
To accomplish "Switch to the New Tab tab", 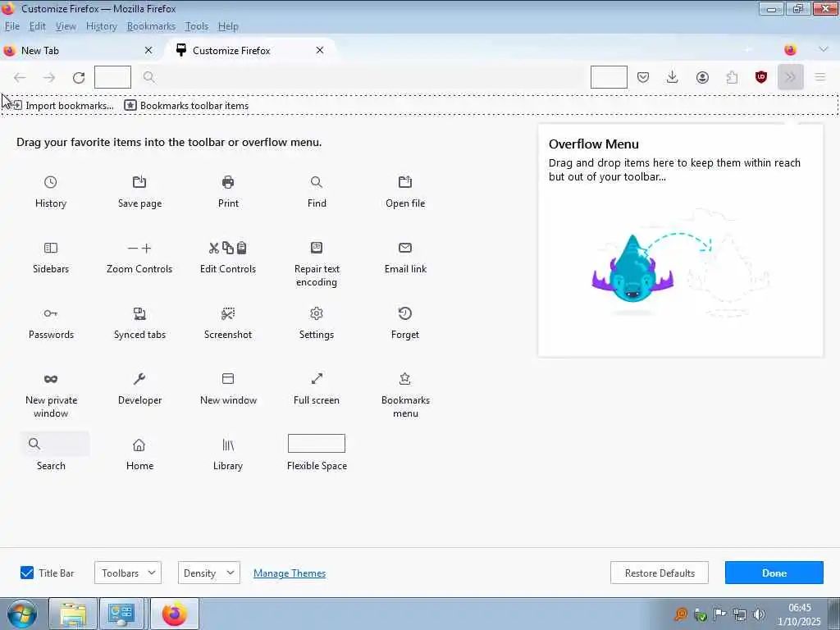I will (80, 50).
